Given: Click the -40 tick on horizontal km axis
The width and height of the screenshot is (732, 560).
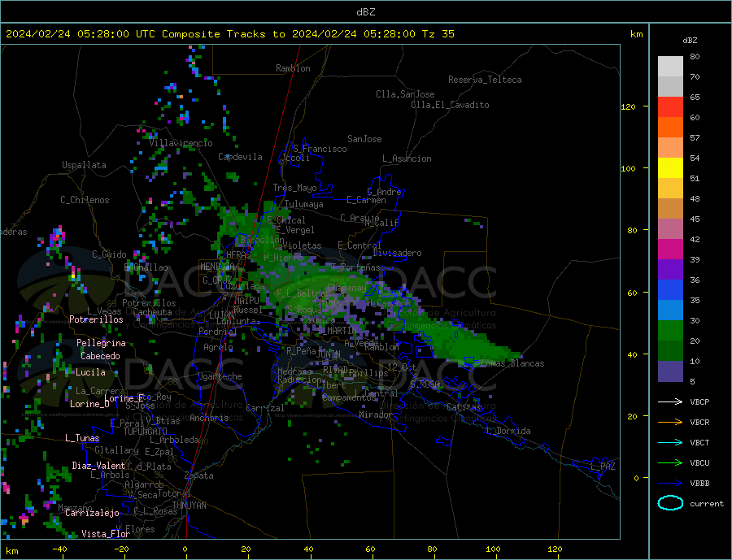Looking at the screenshot, I should 59,549.
